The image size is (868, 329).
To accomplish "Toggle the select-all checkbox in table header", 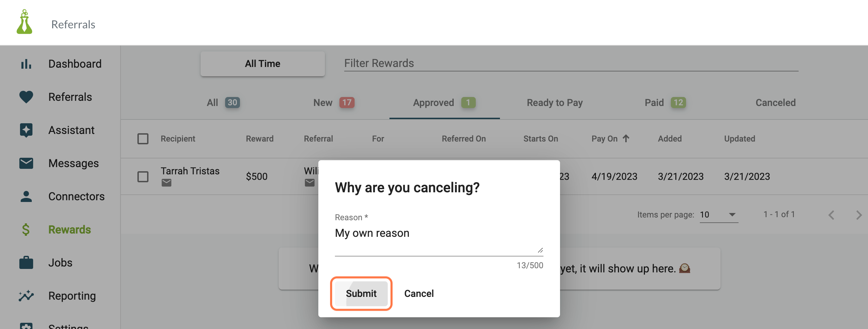I will 143,139.
